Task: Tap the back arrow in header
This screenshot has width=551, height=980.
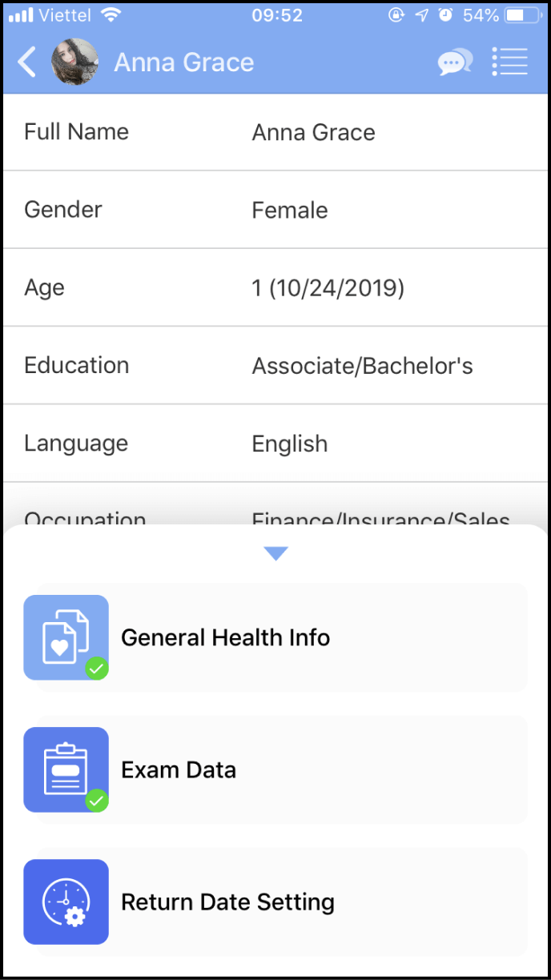Action: click(27, 62)
